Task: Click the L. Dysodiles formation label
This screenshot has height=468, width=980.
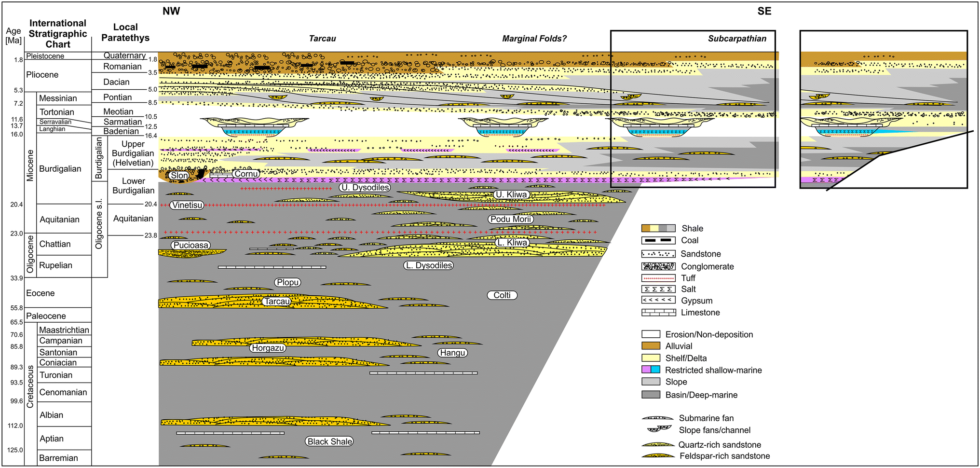Action: pos(429,265)
